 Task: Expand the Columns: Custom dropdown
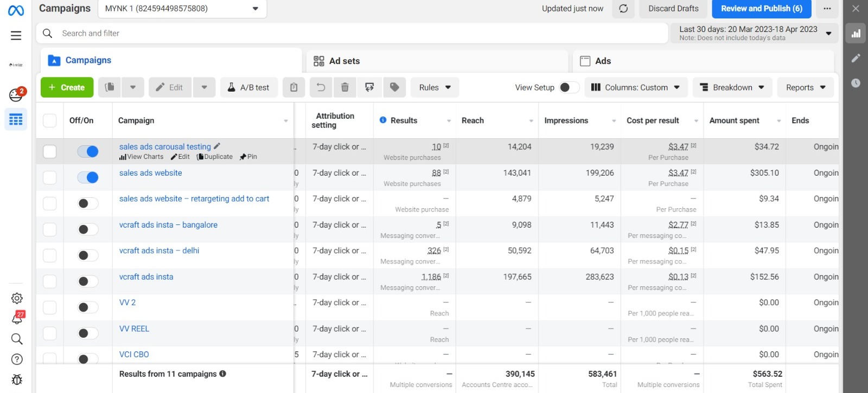pyautogui.click(x=636, y=87)
